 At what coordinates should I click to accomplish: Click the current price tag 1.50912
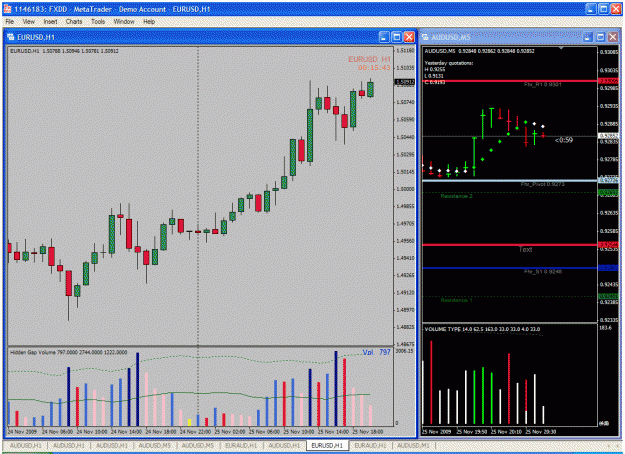[x=405, y=82]
